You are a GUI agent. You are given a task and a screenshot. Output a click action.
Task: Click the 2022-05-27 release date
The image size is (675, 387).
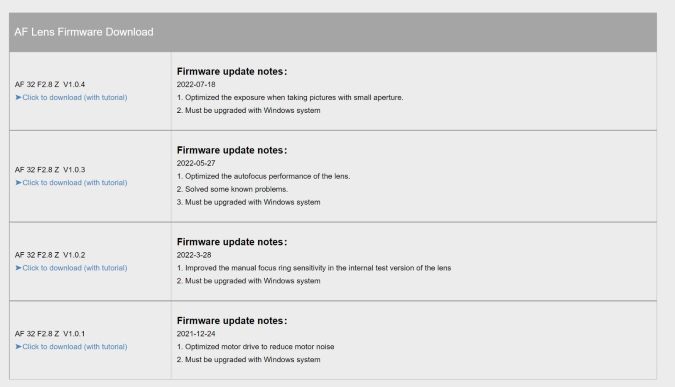tap(196, 163)
